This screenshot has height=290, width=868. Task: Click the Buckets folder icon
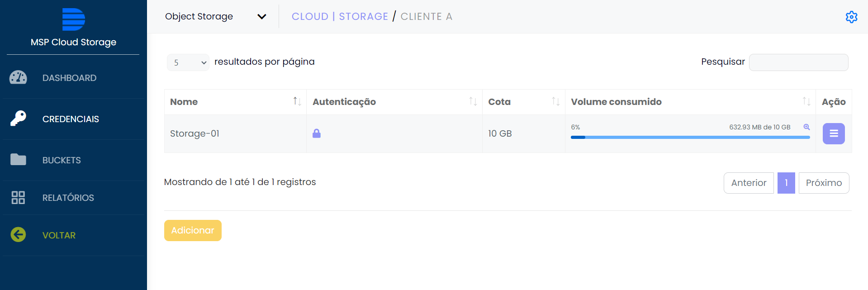point(18,160)
